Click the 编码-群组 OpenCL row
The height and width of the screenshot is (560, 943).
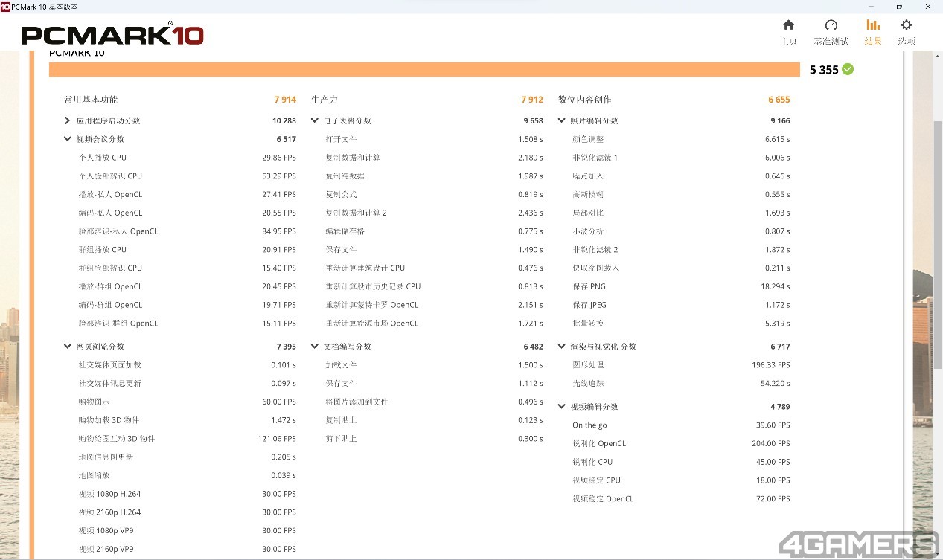click(188, 305)
